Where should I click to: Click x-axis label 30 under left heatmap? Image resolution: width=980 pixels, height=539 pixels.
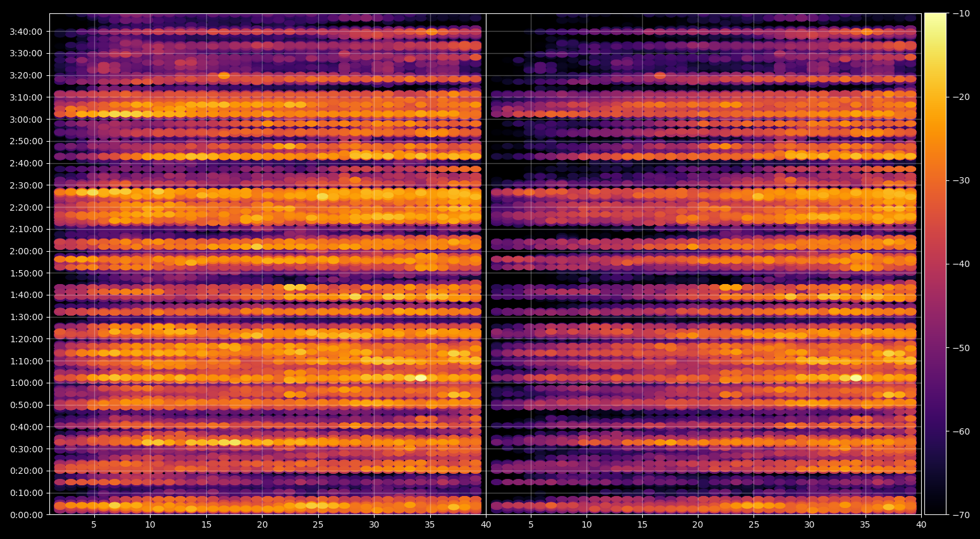tap(374, 524)
